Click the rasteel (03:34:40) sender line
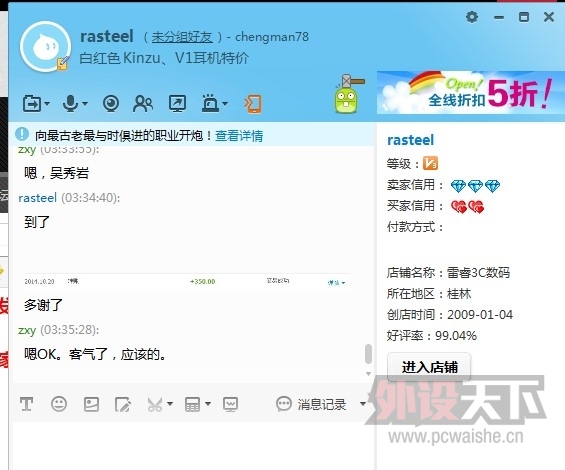Screen dimensions: 565x470 tap(69, 198)
